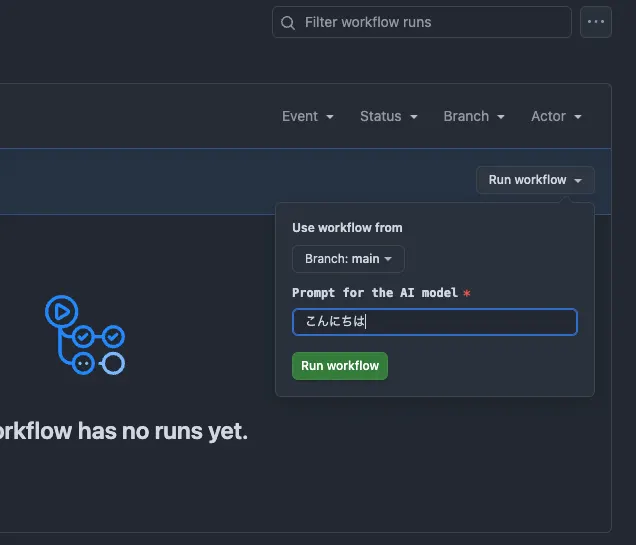636x545 pixels.
Task: Open the Branch filter dropdown in the header
Action: pos(474,116)
